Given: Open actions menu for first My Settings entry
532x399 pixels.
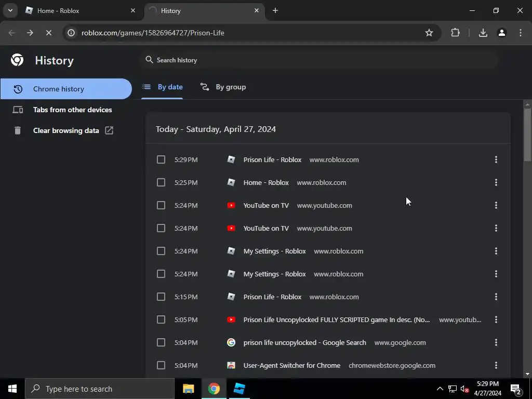Looking at the screenshot, I should (496, 251).
